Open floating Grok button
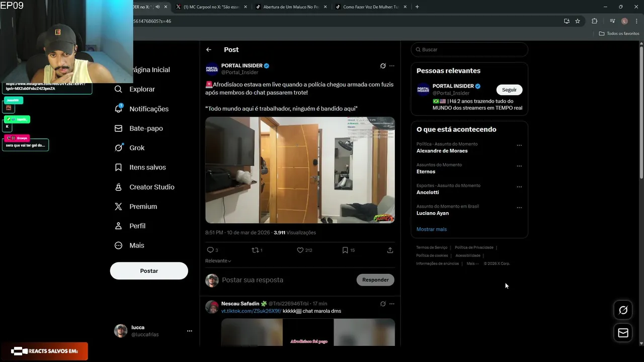Screen dimensions: 644x362 pos(623,310)
